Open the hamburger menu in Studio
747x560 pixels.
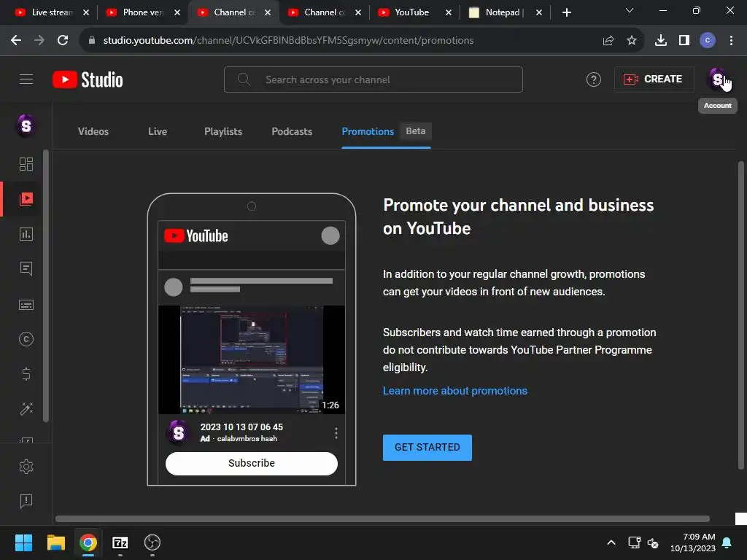click(x=26, y=79)
